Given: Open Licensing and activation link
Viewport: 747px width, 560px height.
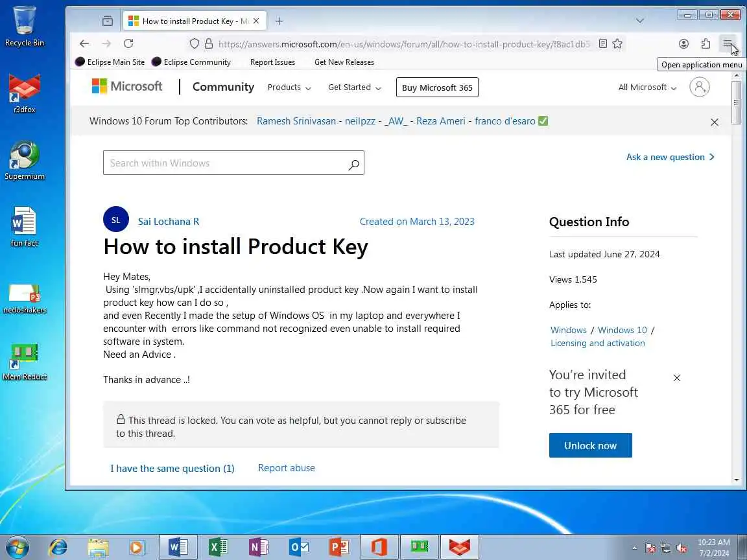Looking at the screenshot, I should tap(597, 343).
